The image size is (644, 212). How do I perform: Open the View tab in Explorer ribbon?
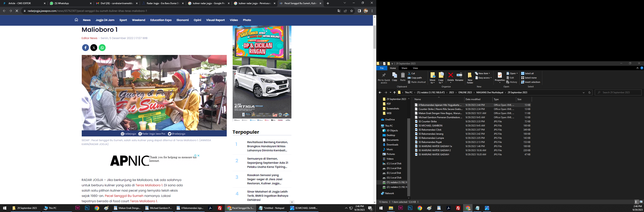[x=415, y=68]
